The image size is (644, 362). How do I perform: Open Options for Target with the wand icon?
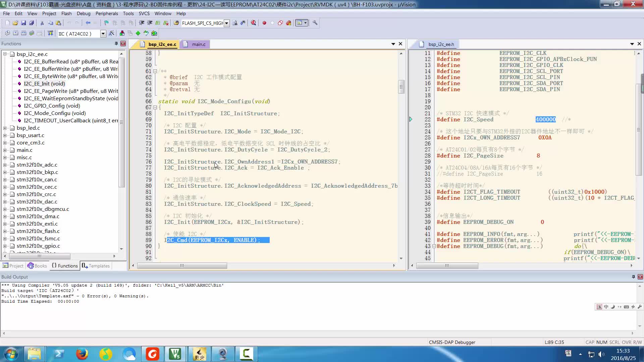(x=112, y=33)
